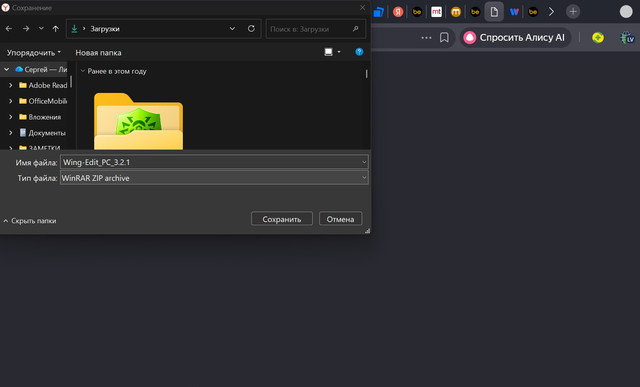Click the pink Алиса icon

(x=470, y=38)
